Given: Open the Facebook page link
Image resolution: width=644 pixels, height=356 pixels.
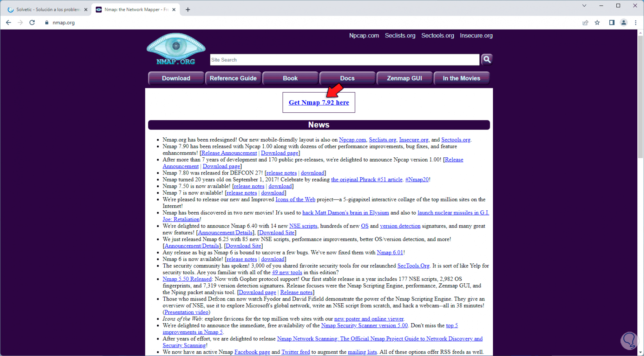Looking at the screenshot, I should 252,352.
